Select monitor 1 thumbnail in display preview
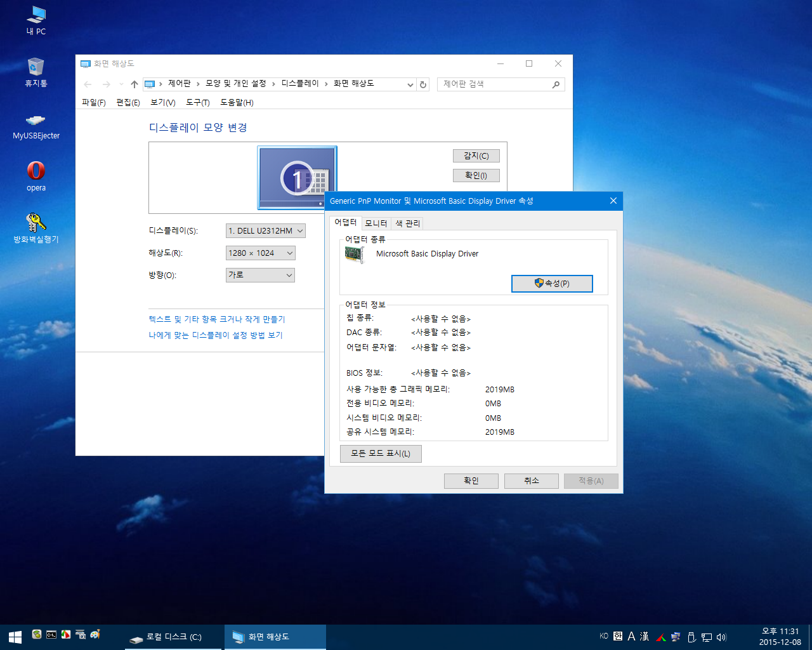 coord(297,177)
